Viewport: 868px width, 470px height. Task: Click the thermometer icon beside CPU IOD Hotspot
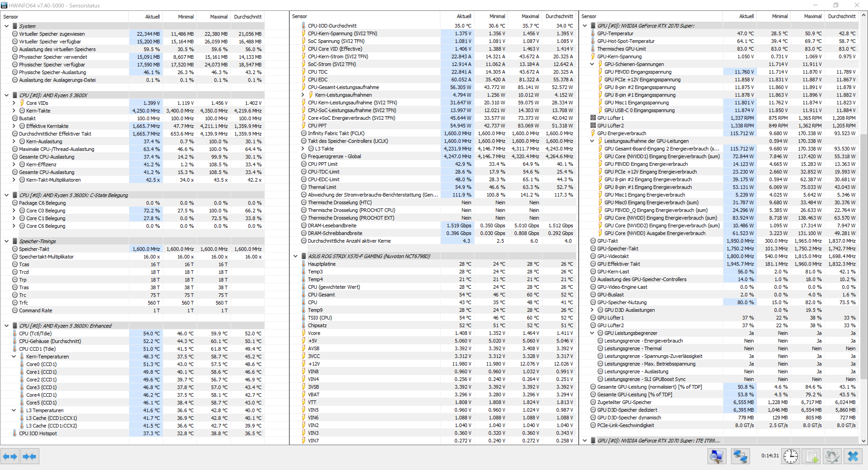[x=14, y=433]
